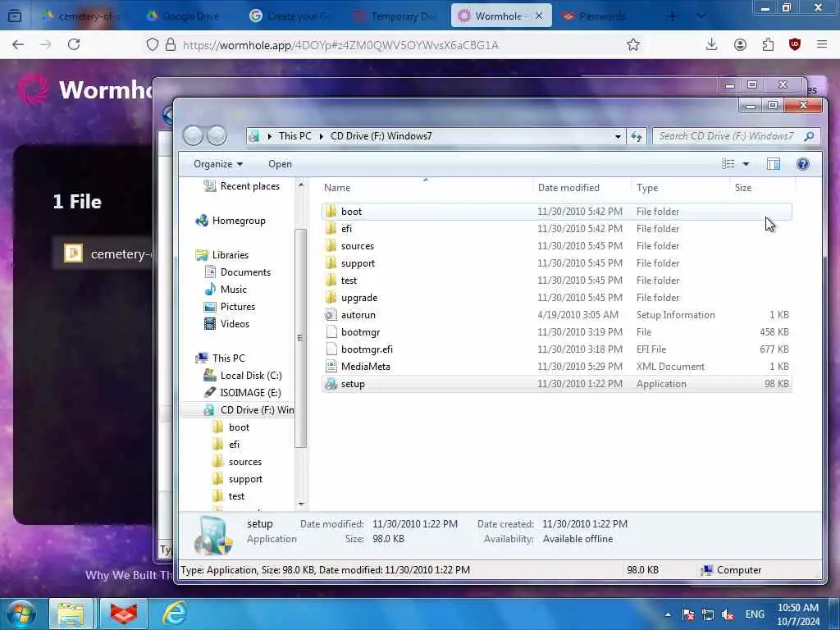The height and width of the screenshot is (630, 840).
Task: Open Recent places in navigation pane
Action: tap(242, 186)
